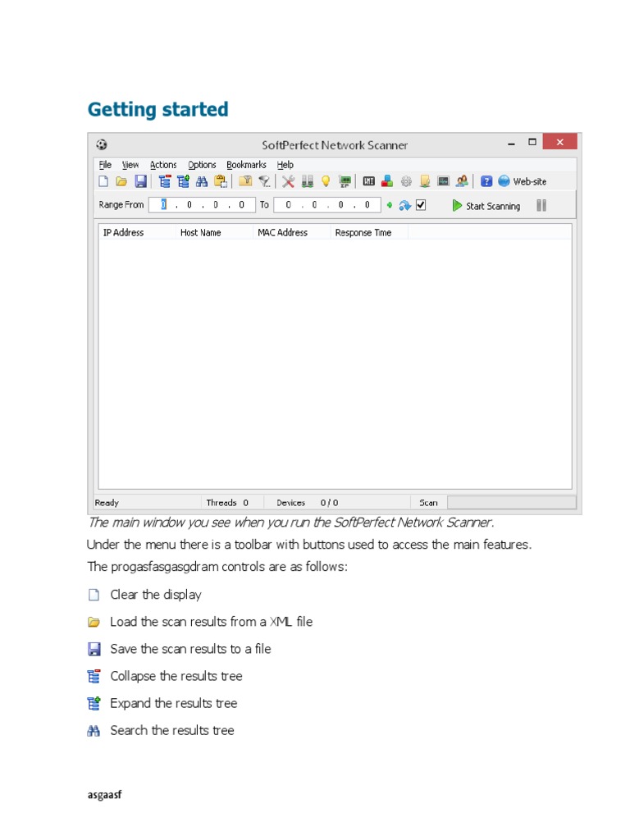Open program options via wrench-screwdriver icon
The image size is (630, 840).
pyautogui.click(x=288, y=181)
